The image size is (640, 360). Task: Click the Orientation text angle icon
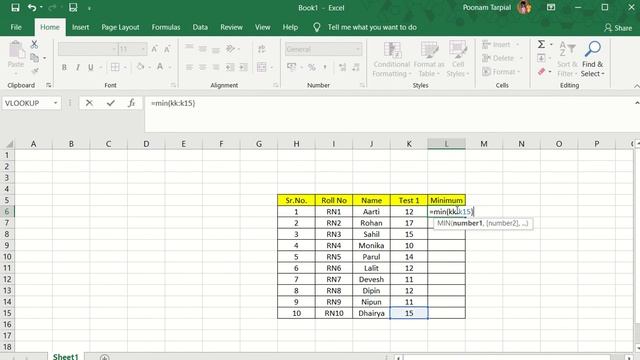[230, 49]
